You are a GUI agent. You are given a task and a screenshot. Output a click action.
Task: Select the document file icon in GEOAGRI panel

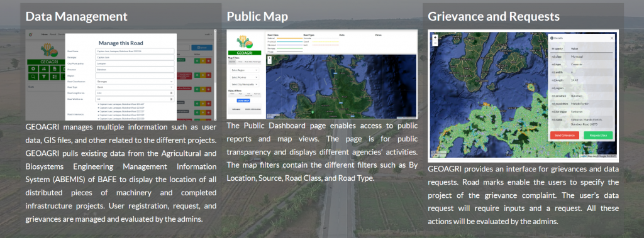click(55, 69)
